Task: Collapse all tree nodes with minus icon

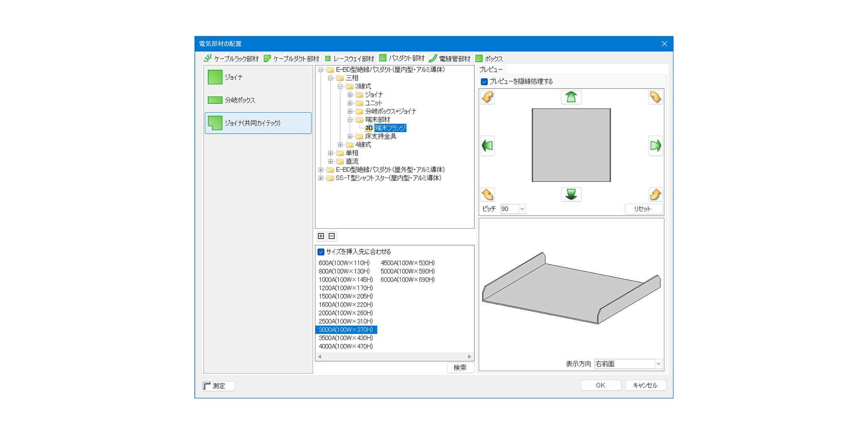Action: tap(332, 236)
